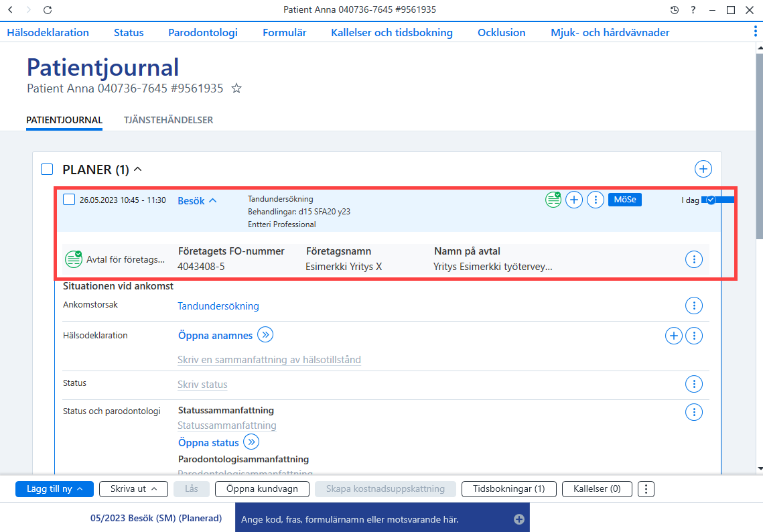The width and height of the screenshot is (763, 532).
Task: Open three-dot menu for Status row
Action: tap(694, 384)
